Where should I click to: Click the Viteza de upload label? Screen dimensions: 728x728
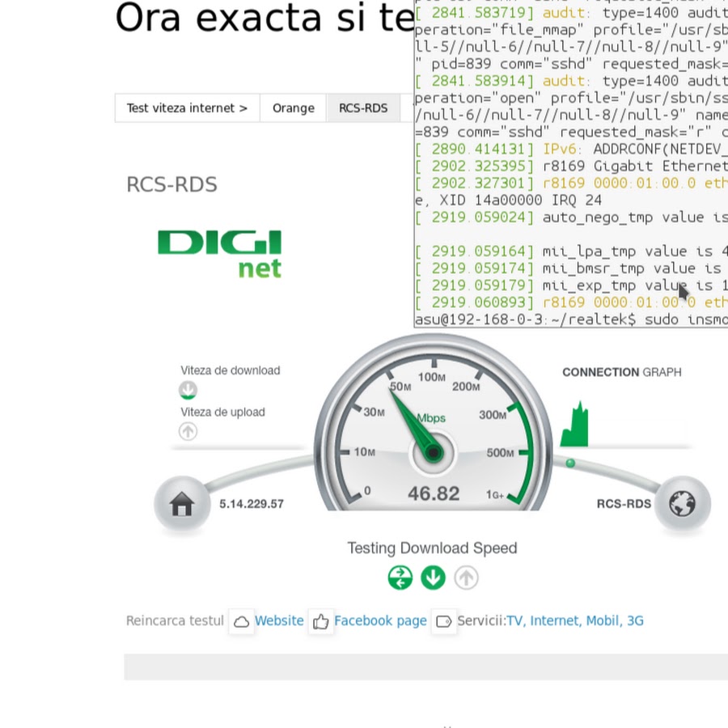(x=223, y=413)
